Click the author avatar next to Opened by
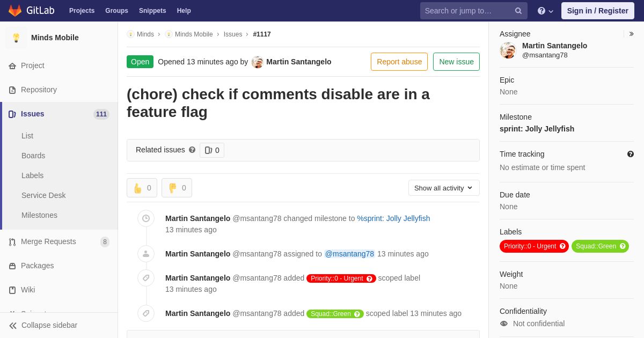This screenshot has height=338, width=644. pyautogui.click(x=257, y=62)
